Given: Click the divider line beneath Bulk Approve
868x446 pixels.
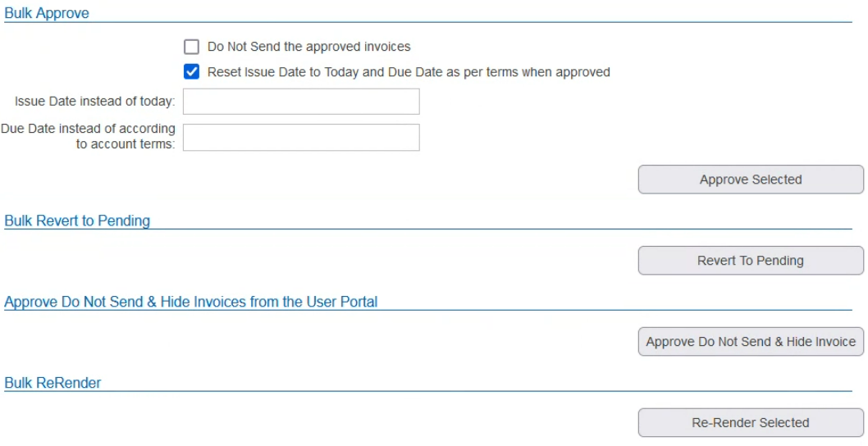Looking at the screenshot, I should click(x=492, y=22).
